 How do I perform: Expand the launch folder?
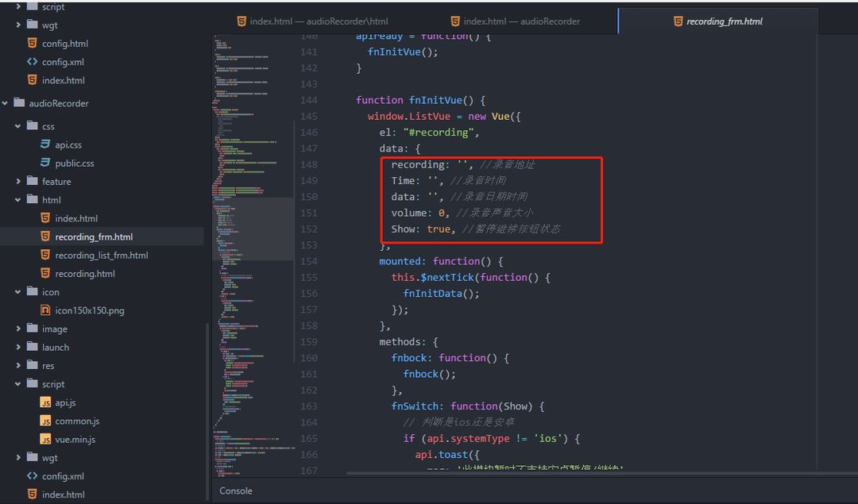pyautogui.click(x=18, y=348)
